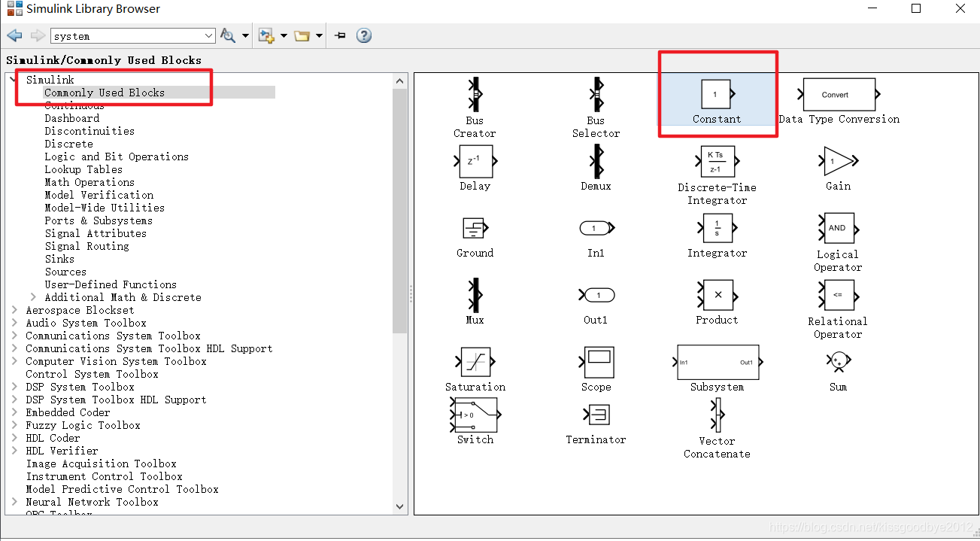The width and height of the screenshot is (980, 541).
Task: Select Sinks library in tree
Action: tap(59, 259)
